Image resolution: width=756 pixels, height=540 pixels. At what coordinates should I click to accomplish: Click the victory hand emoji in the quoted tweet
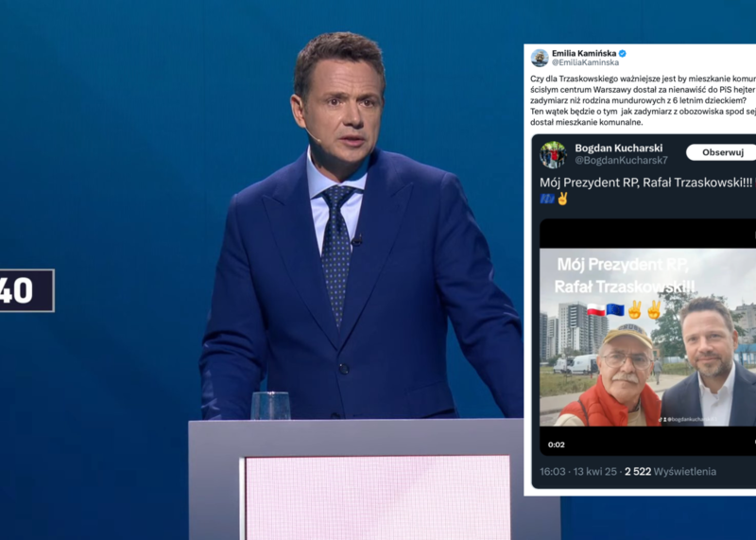point(562,199)
